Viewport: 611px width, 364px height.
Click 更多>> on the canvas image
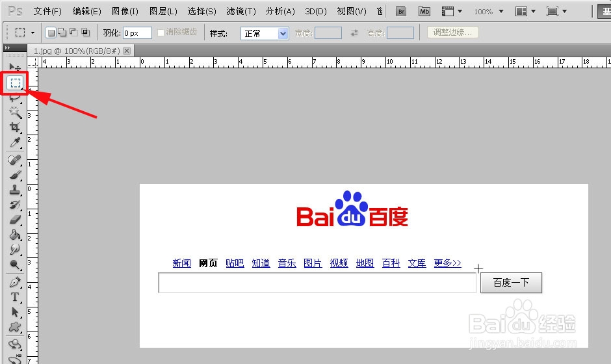[448, 263]
